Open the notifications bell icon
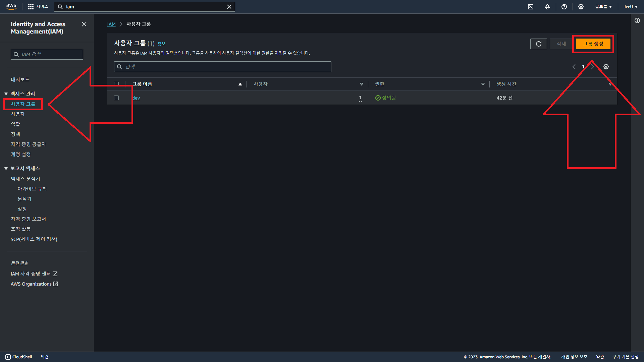Screen dimensions: 644x362 tap(547, 7)
